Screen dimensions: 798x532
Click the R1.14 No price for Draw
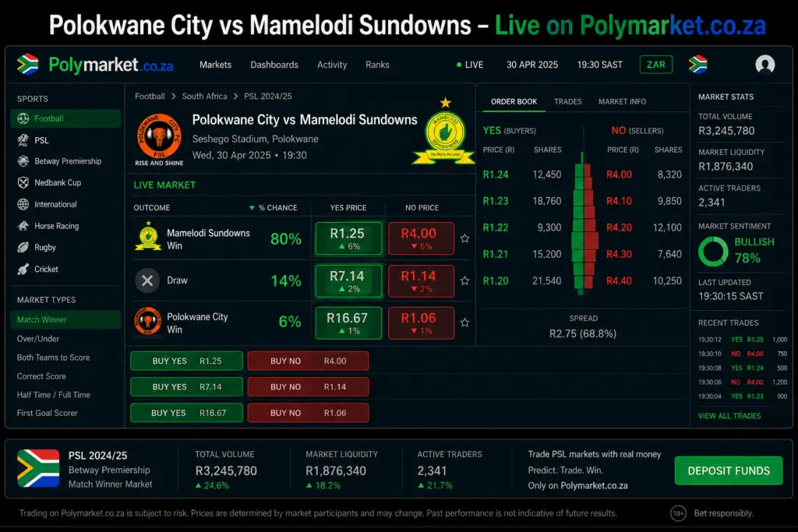[421, 280]
